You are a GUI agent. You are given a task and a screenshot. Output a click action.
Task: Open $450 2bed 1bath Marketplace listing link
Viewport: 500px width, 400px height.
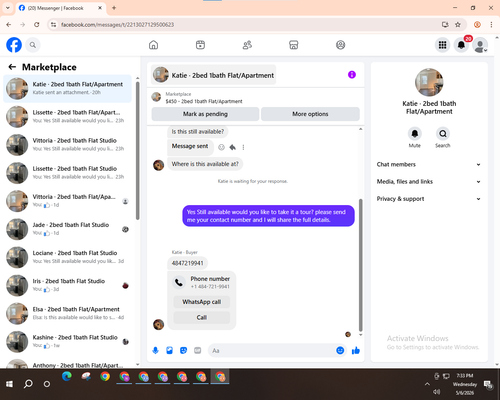(x=204, y=101)
